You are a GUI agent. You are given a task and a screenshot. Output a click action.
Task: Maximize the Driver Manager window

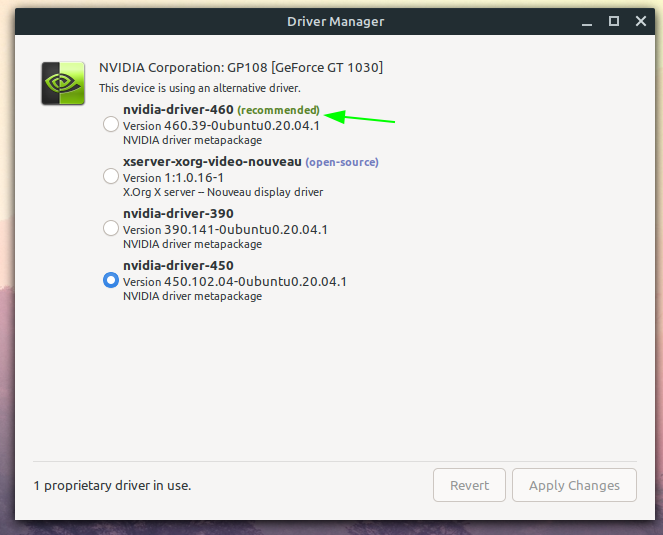(614, 21)
